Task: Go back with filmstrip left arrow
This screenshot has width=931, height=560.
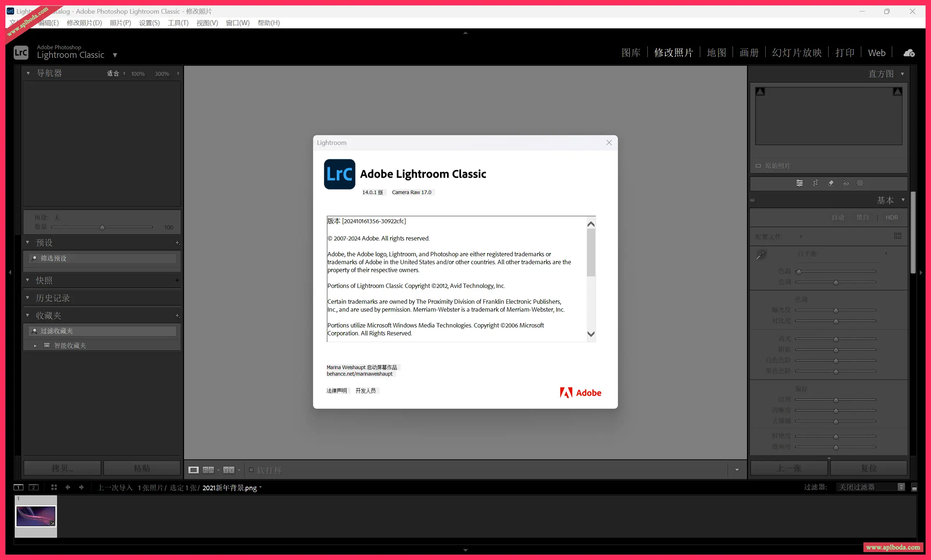Action: [x=68, y=487]
